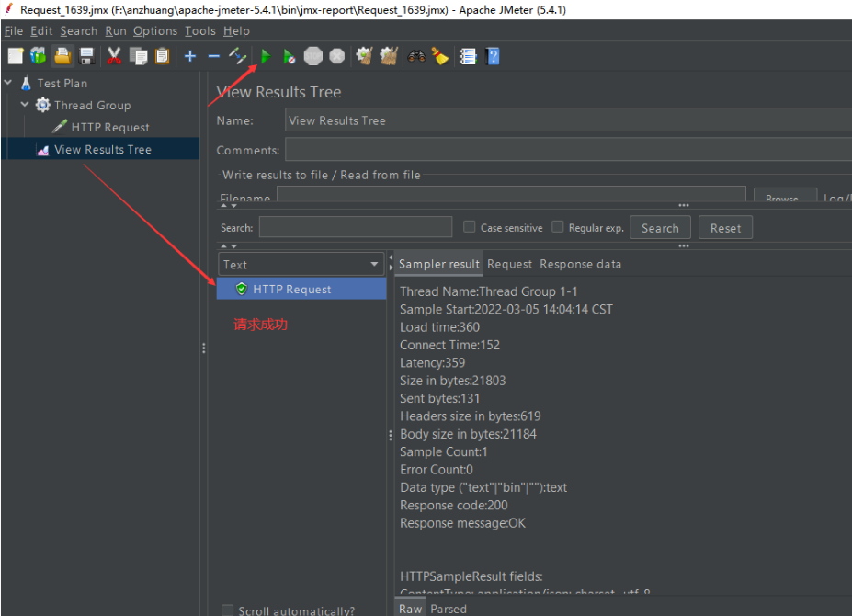
Task: Collapse the Thread Group node
Action: tap(25, 105)
